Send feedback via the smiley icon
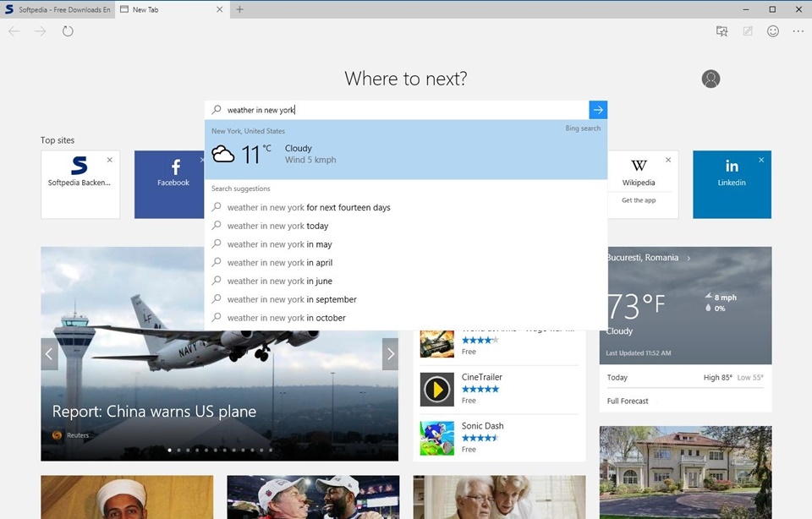812x519 pixels. pyautogui.click(x=772, y=30)
